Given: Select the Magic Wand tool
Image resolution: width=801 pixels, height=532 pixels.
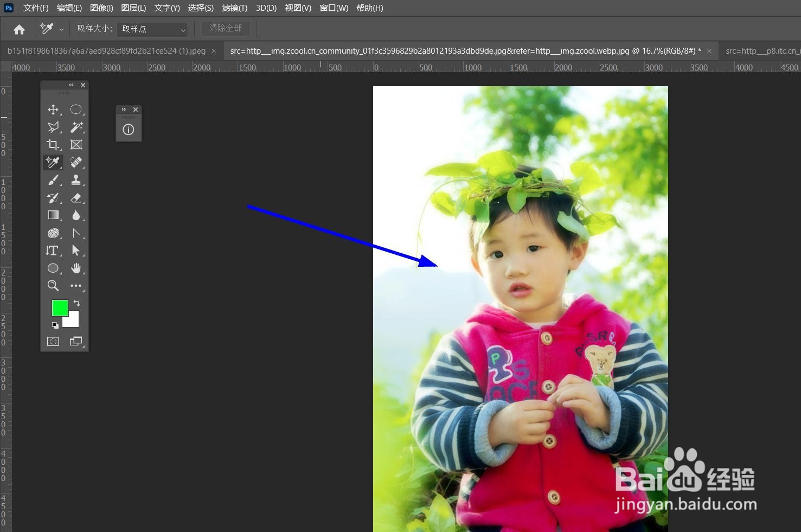Looking at the screenshot, I should click(x=76, y=127).
